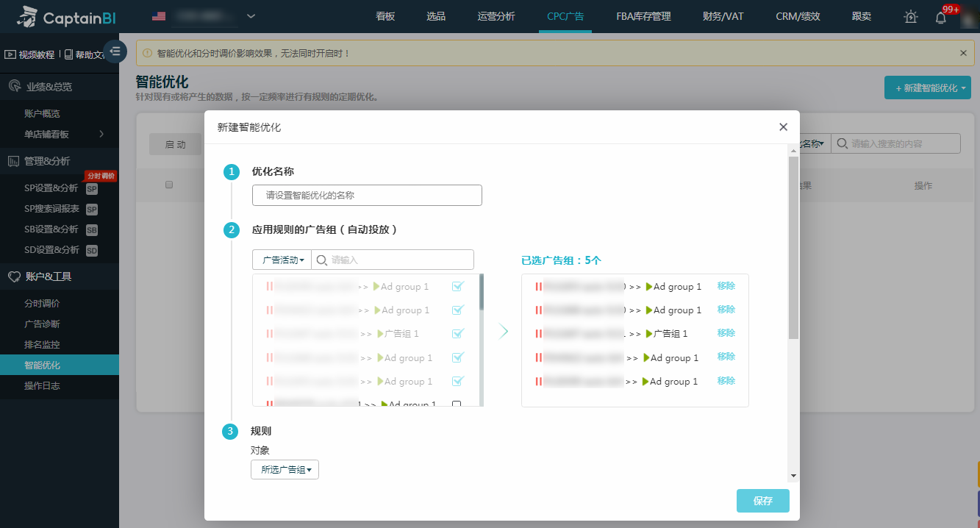Click the 优化名称 name input field
The image size is (980, 528).
click(367, 196)
